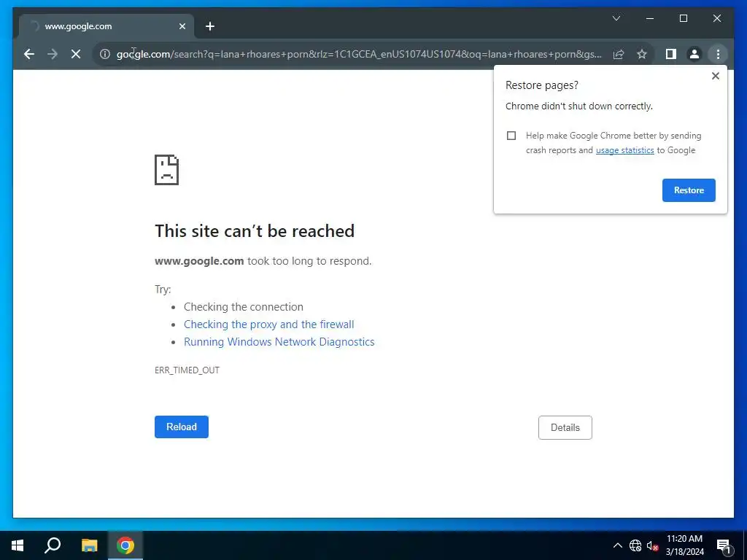747x560 pixels.
Task: Click the Restore button
Action: point(689,190)
